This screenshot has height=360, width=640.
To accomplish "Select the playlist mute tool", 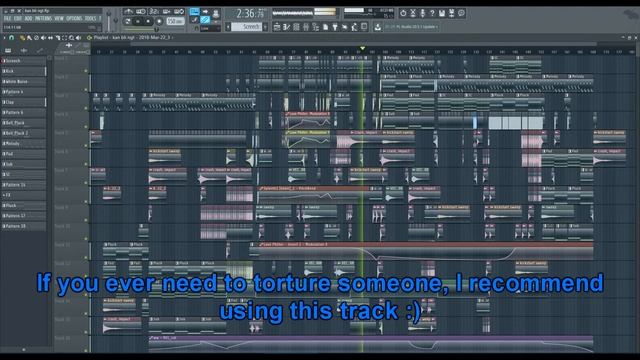I will pos(43,38).
